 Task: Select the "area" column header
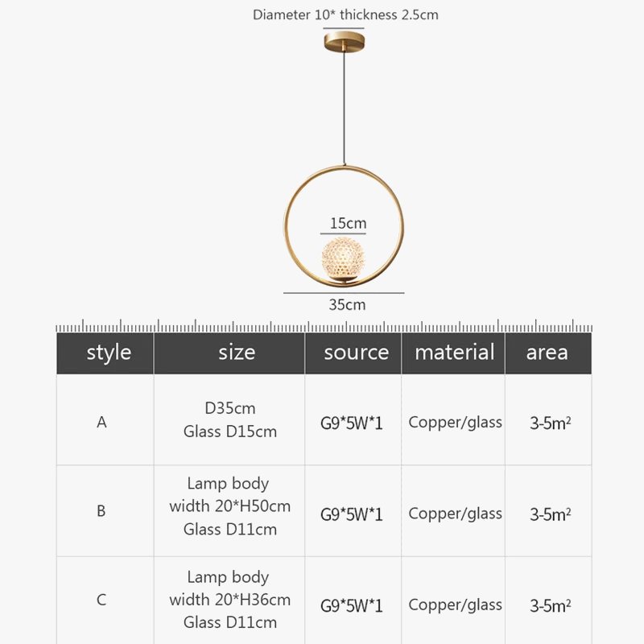547,353
